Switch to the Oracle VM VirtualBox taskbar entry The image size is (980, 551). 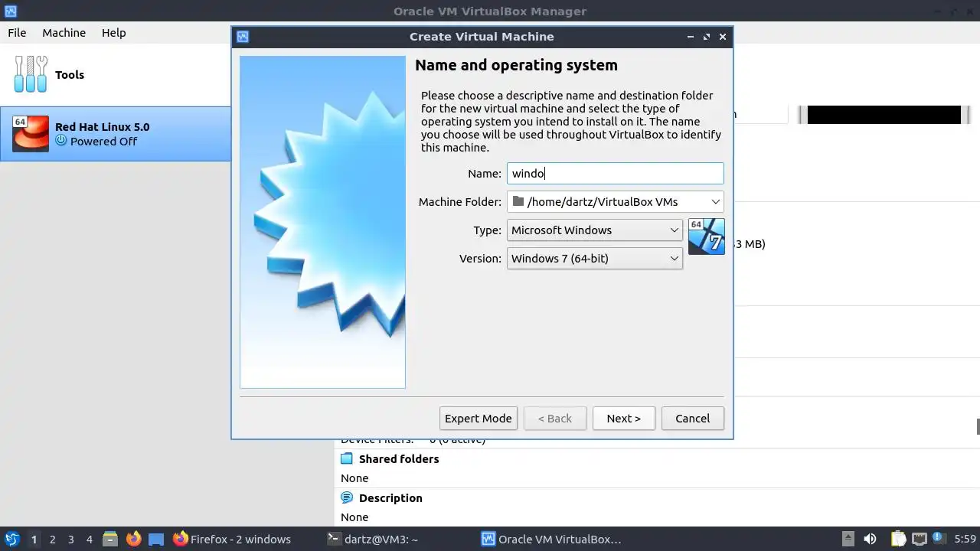pos(551,539)
